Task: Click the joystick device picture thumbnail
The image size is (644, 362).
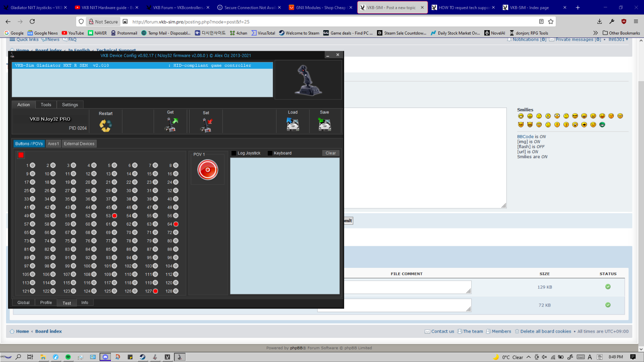Action: (308, 80)
